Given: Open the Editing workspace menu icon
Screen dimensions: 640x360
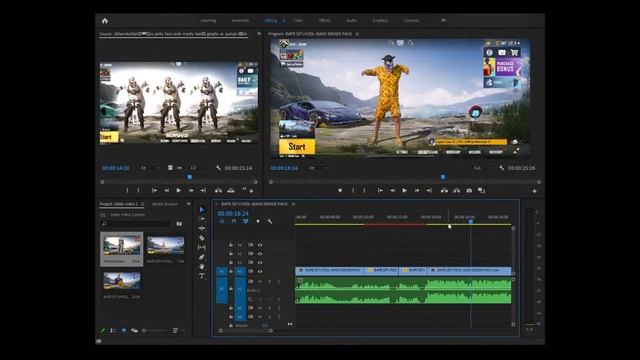Looking at the screenshot, I should 284,20.
